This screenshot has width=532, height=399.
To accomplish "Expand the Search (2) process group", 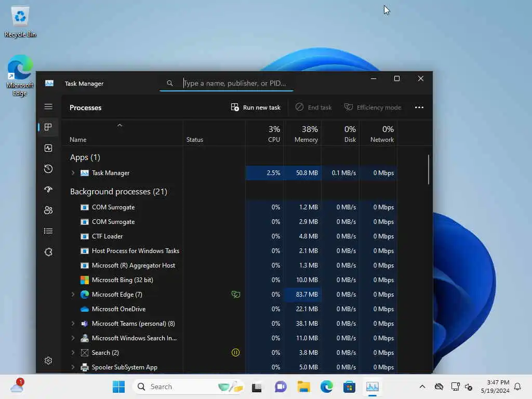I will (73, 353).
